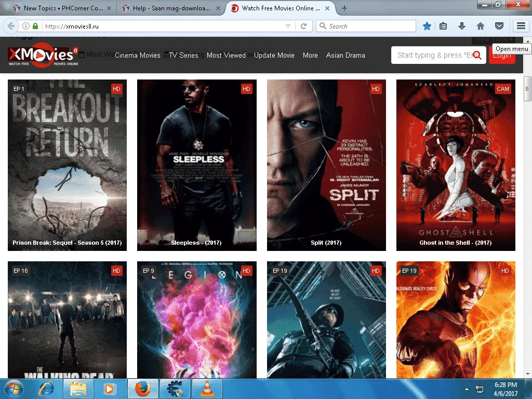The image size is (532, 399).
Task: Click the Split (2017) title link
Action: pyautogui.click(x=326, y=243)
